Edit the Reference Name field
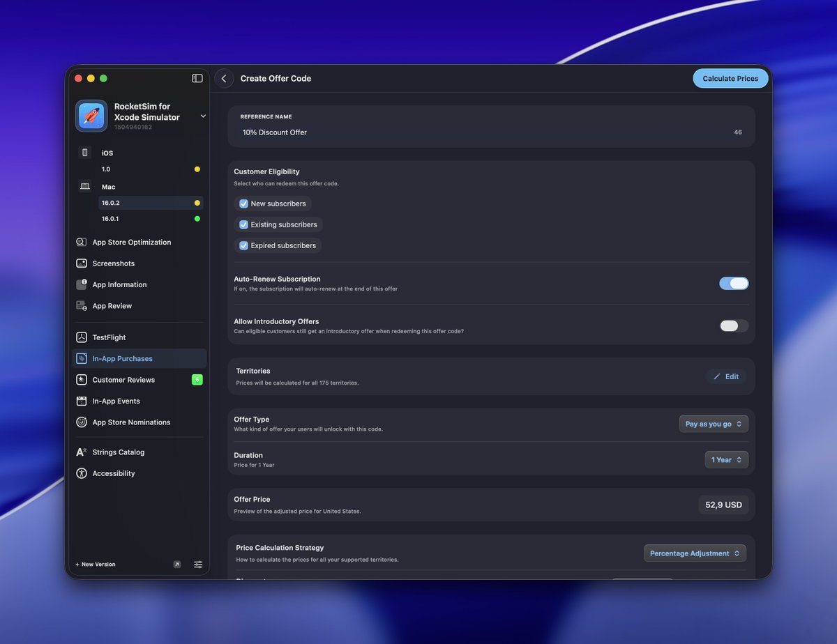The width and height of the screenshot is (837, 644). point(491,132)
